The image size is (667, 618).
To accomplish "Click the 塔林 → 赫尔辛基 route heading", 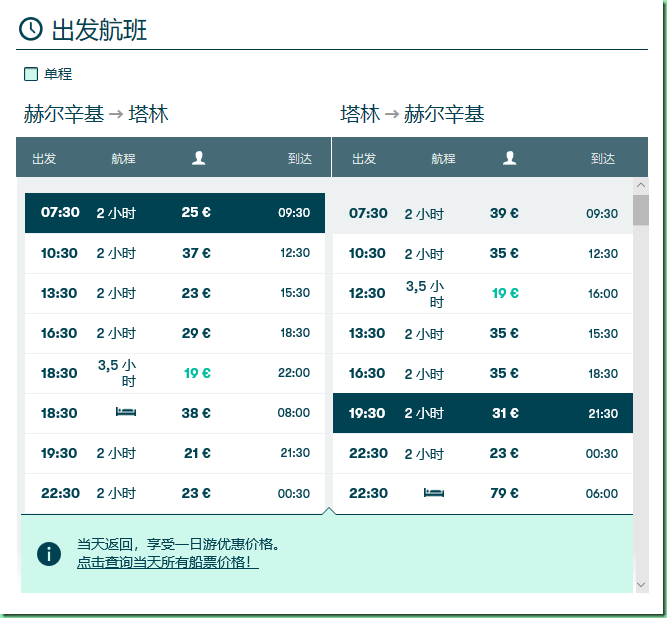I will point(412,114).
